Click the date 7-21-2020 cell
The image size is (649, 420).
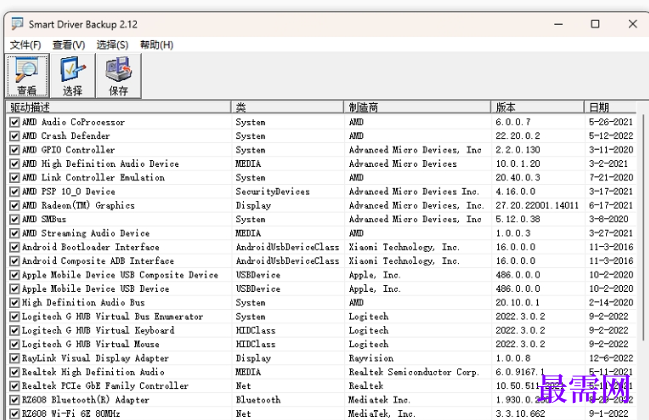point(611,178)
